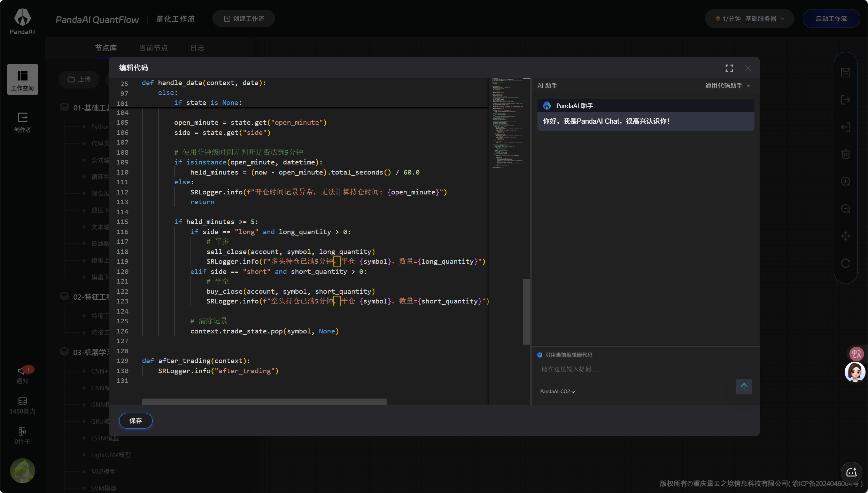Open the 创作者 creator sidebar icon
The width and height of the screenshot is (868, 493).
23,122
